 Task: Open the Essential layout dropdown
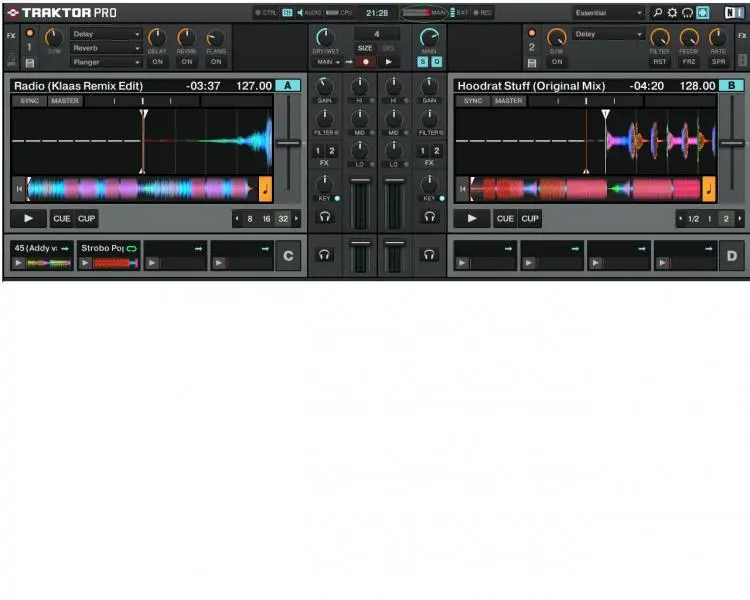609,13
